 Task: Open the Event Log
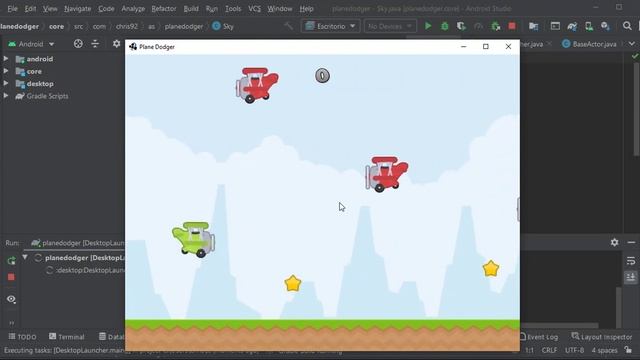point(538,337)
